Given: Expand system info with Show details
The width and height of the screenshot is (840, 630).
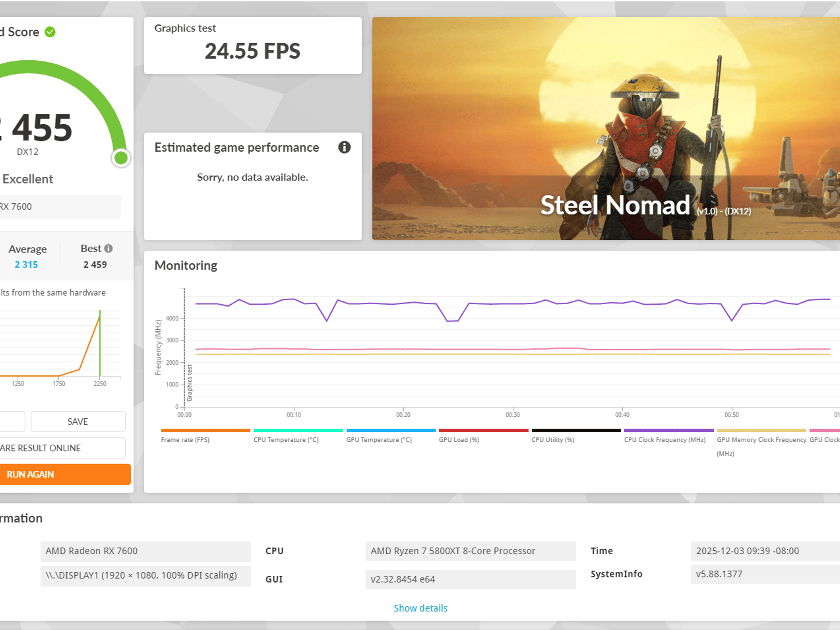Looking at the screenshot, I should point(420,608).
